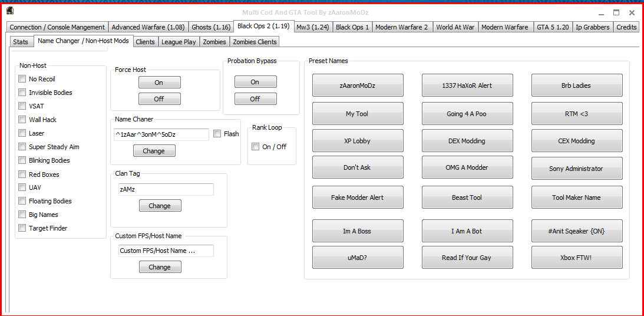The image size is (644, 316).
Task: Go to Modern Warfare 2 tab
Action: pos(402,27)
